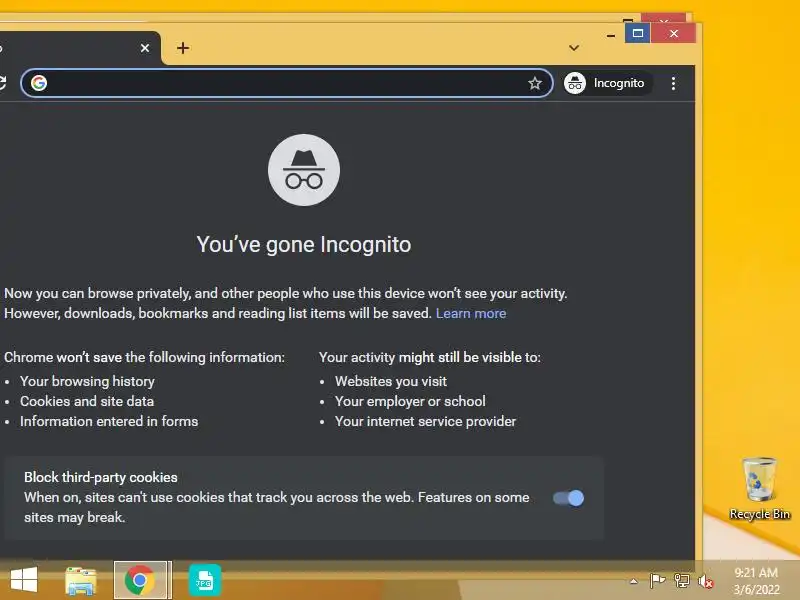Click "Your internet service provider" list item
Viewport: 800px width, 600px height.
[x=426, y=421]
